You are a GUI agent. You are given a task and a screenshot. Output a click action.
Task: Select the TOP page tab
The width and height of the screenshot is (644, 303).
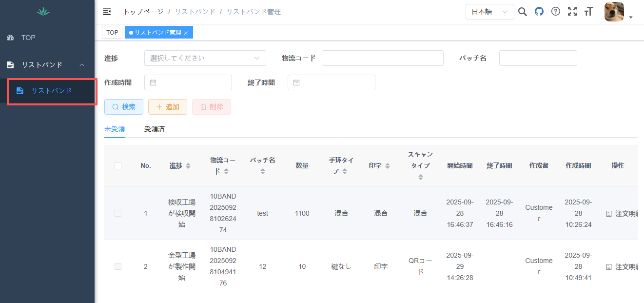tap(112, 33)
